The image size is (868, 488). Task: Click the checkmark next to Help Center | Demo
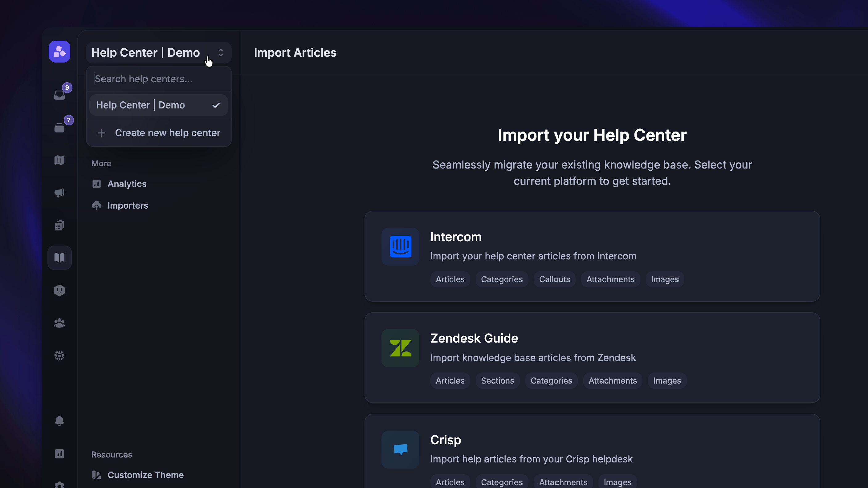(216, 105)
